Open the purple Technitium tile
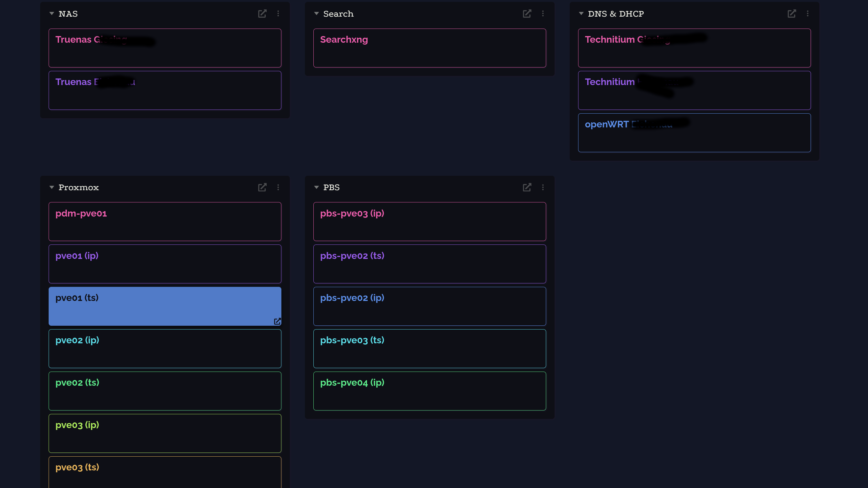Viewport: 868px width, 488px height. [695, 90]
